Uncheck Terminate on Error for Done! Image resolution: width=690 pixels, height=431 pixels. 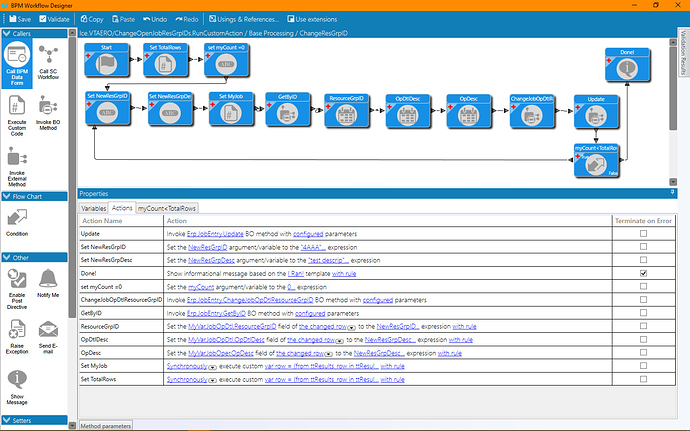coord(643,273)
